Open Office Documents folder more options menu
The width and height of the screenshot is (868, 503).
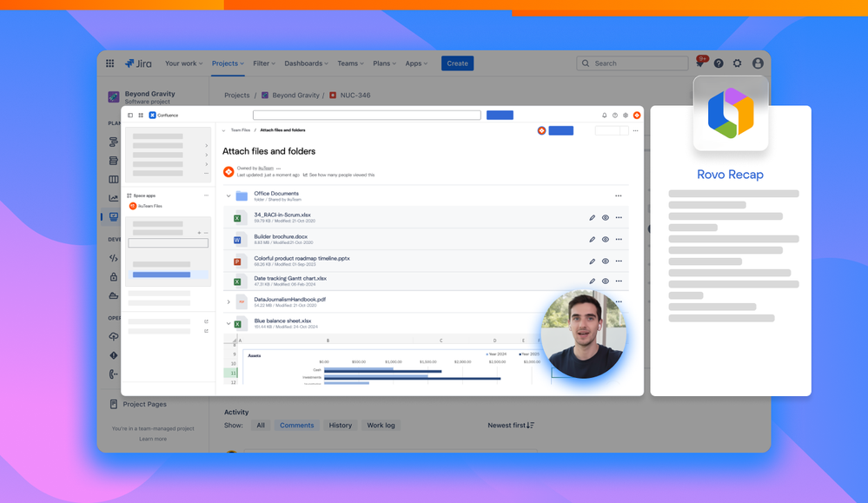[619, 195]
